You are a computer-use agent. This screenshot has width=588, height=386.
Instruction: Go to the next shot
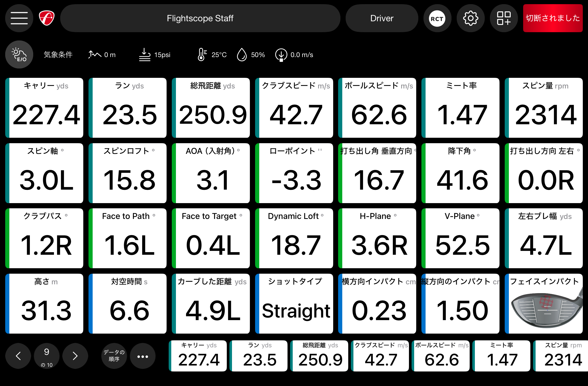click(x=75, y=356)
